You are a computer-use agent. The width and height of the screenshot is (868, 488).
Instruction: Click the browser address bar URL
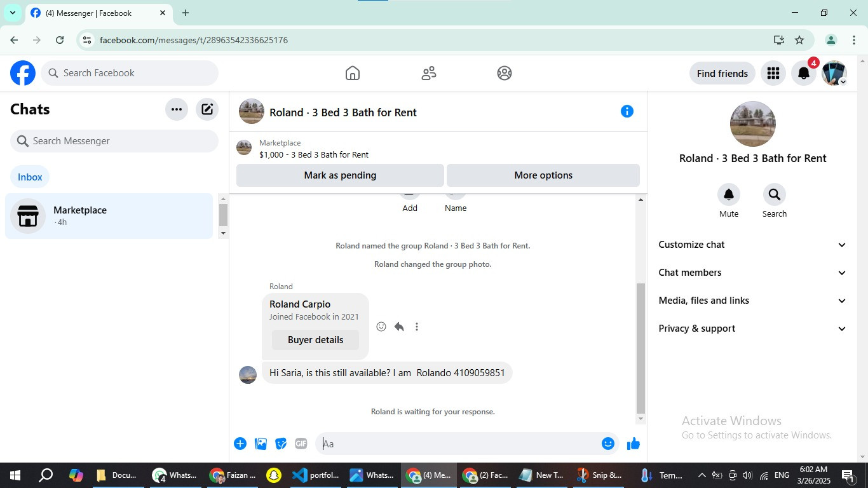[194, 40]
